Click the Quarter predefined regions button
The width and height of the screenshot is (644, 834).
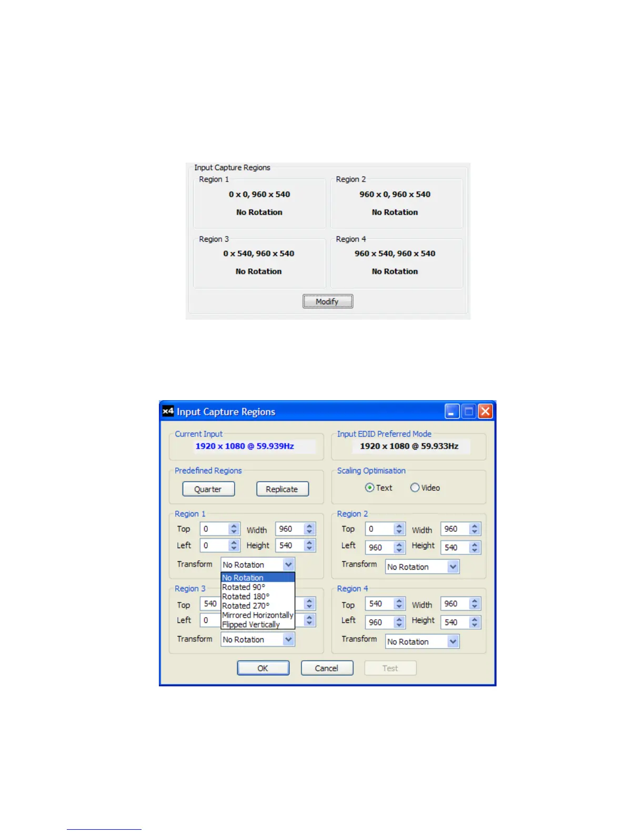click(208, 489)
